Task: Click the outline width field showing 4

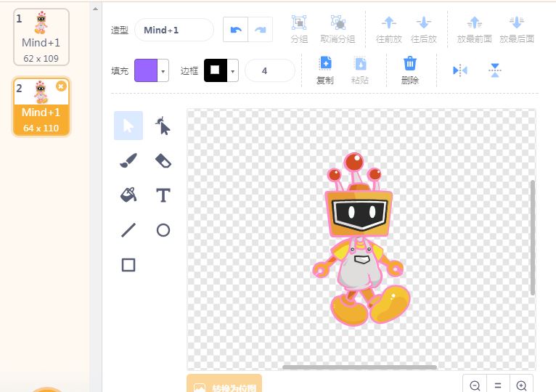Action: point(269,71)
